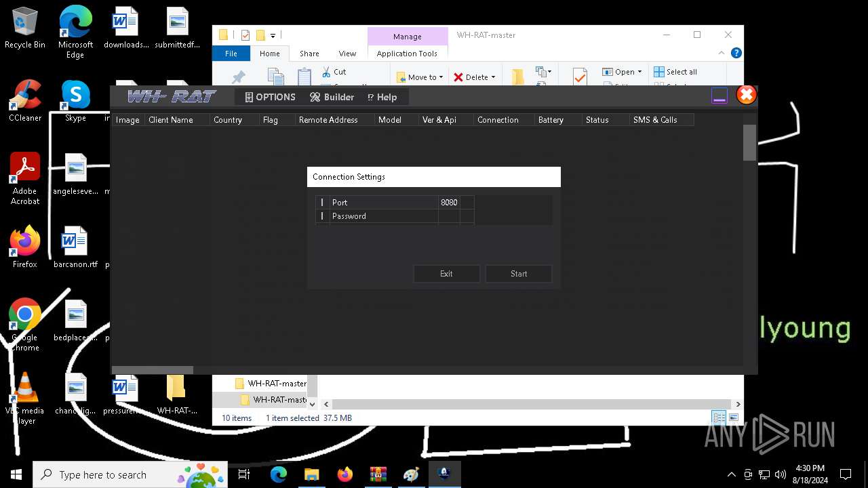Screen dimensions: 868x488
Task: Open VLC media player desktop shortcut
Action: (x=25, y=398)
